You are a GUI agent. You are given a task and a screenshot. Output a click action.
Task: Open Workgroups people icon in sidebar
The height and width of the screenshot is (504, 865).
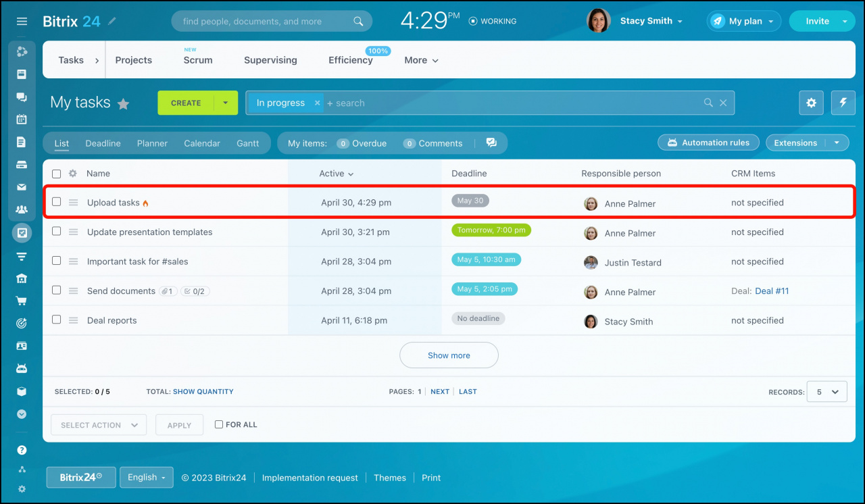(x=22, y=209)
